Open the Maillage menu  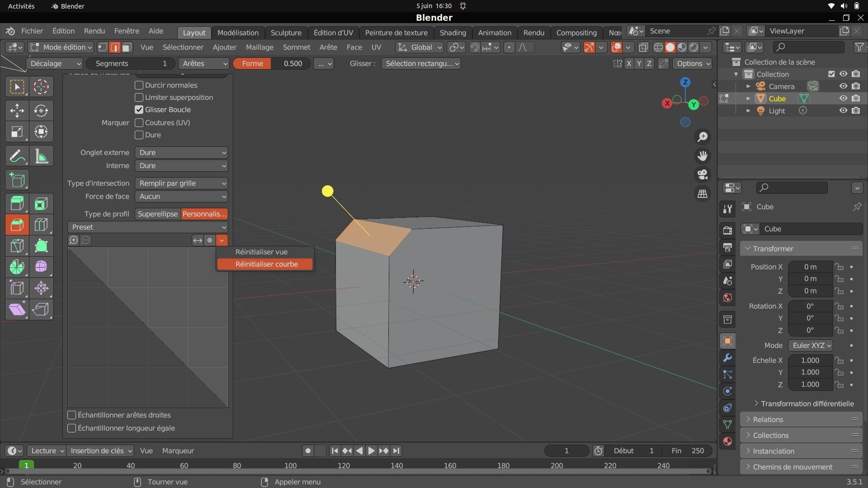tap(259, 47)
